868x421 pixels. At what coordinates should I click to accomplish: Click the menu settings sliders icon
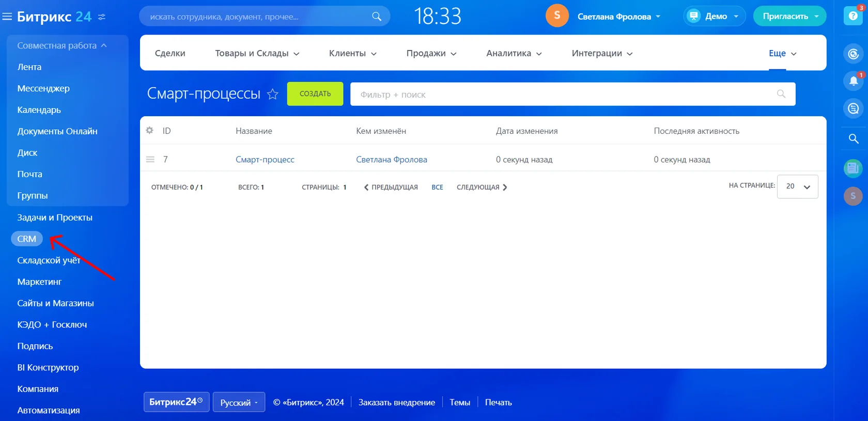point(102,17)
